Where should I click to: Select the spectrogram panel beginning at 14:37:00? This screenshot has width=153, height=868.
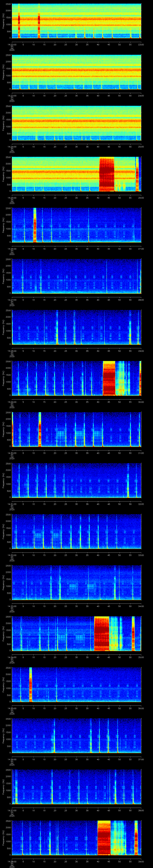coord(76,787)
